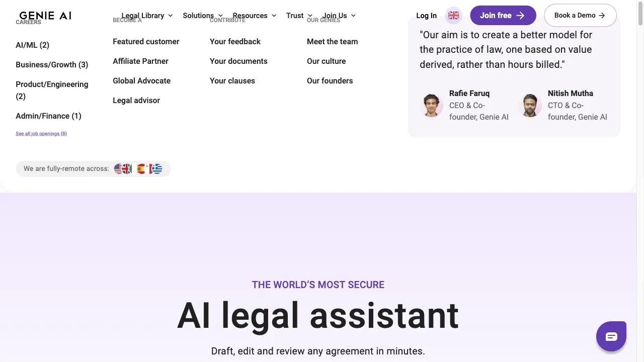Expand the Solutions dropdown menu
644x362 pixels.
coord(203,16)
